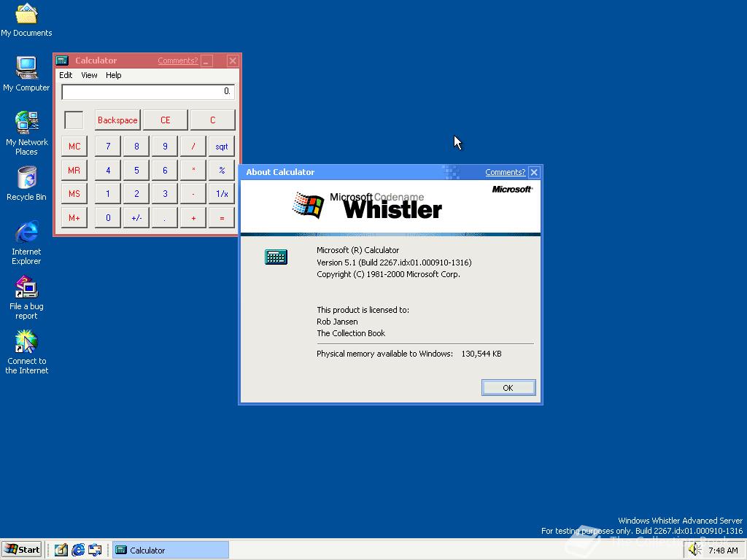Image resolution: width=747 pixels, height=560 pixels.
Task: Click the C clear button
Action: coord(212,120)
